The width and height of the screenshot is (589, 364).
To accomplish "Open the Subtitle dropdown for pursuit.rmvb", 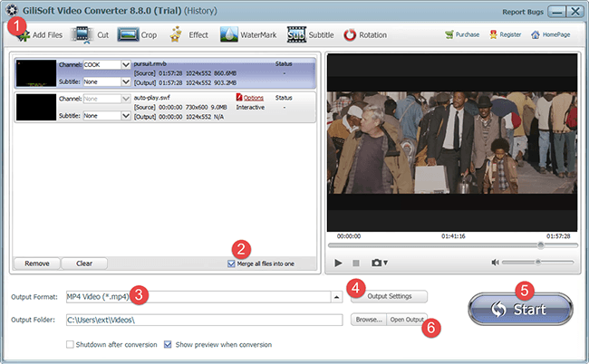I will (x=125, y=81).
